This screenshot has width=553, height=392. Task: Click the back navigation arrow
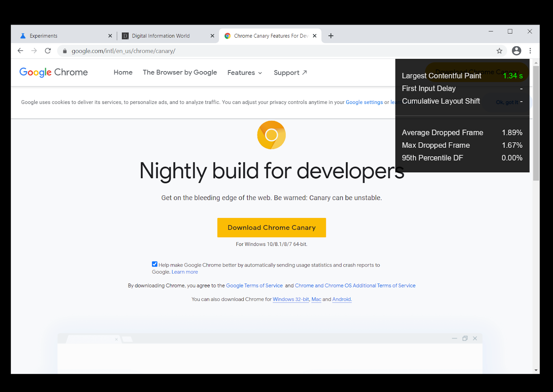[x=20, y=51]
